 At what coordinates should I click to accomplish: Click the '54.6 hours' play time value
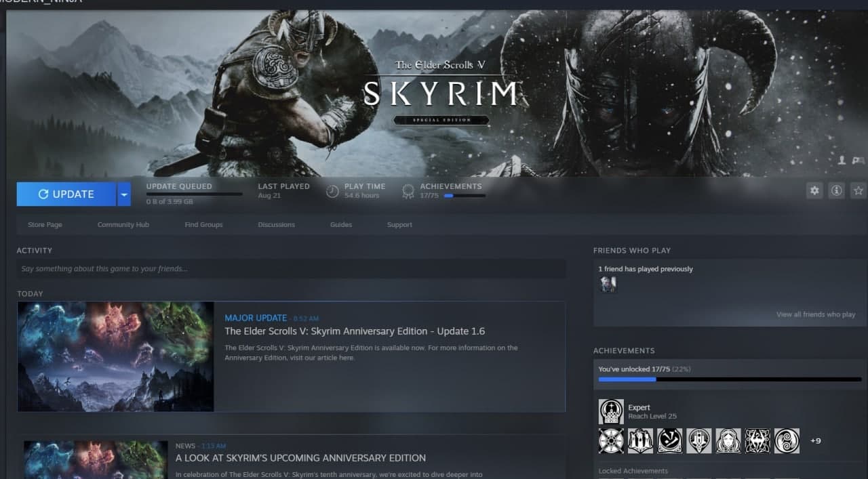click(362, 196)
